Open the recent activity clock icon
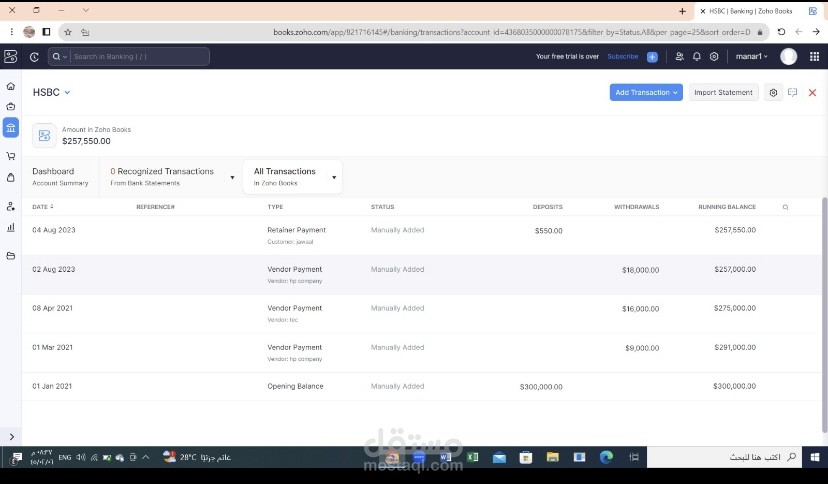The image size is (828, 484). tap(34, 56)
